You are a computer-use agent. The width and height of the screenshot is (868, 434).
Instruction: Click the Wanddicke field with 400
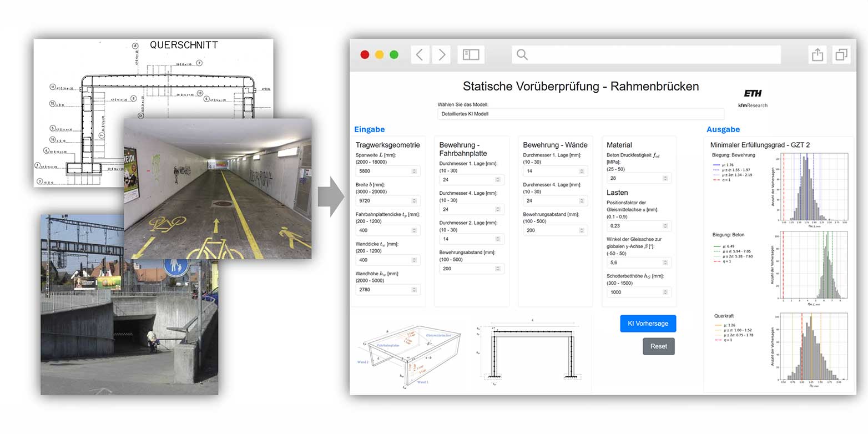pos(388,260)
